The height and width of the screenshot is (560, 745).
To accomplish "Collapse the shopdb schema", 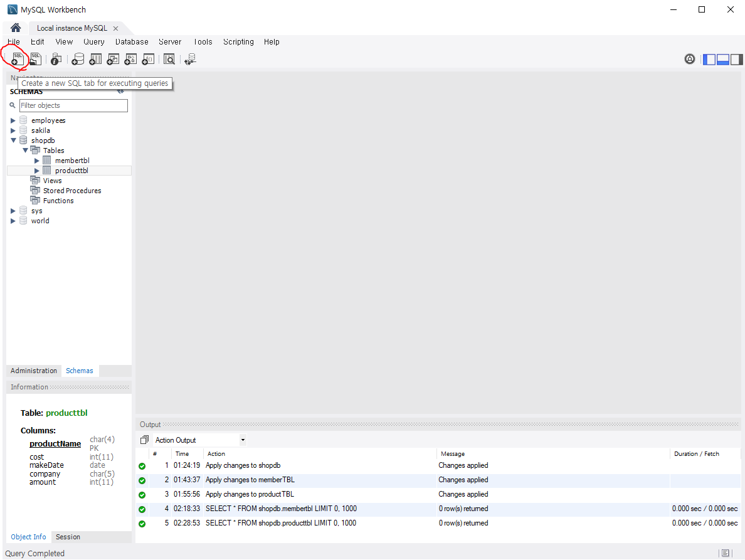I will click(x=13, y=140).
